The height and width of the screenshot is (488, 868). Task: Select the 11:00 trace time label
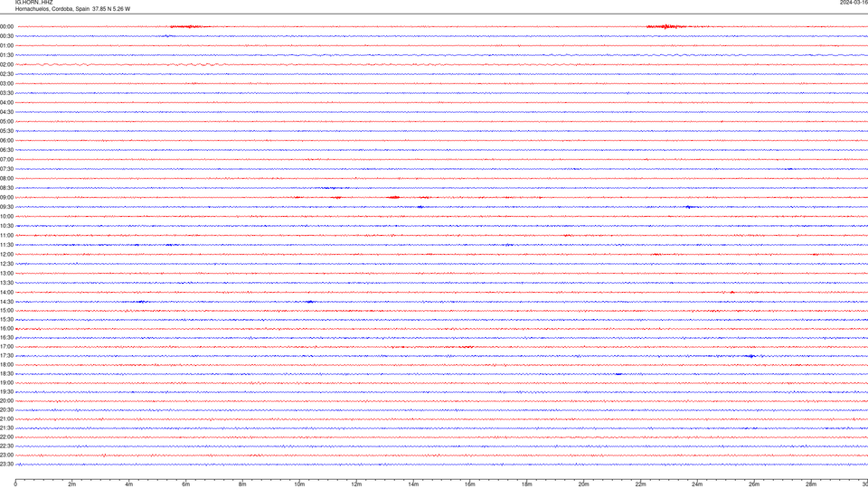point(6,235)
